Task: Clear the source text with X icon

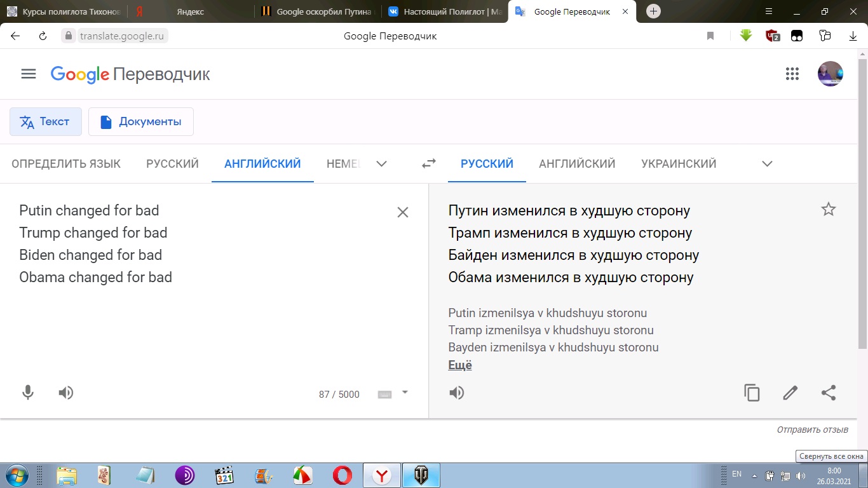Action: pos(402,212)
